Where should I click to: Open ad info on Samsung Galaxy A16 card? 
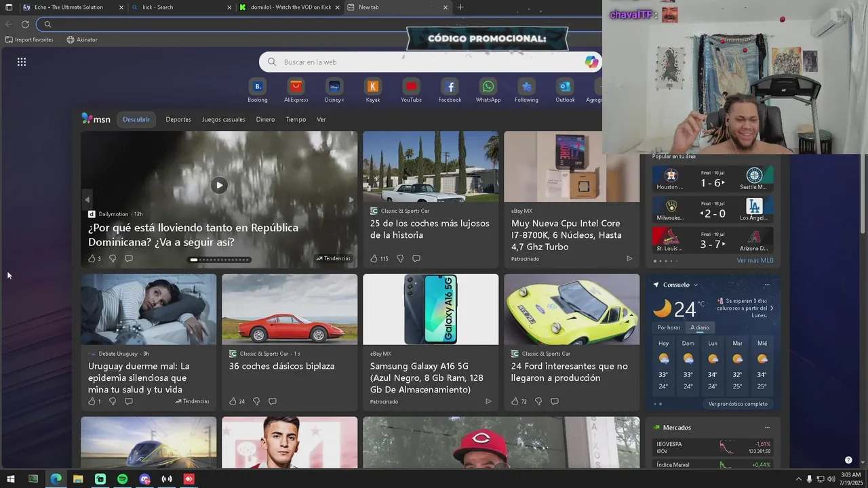click(488, 401)
